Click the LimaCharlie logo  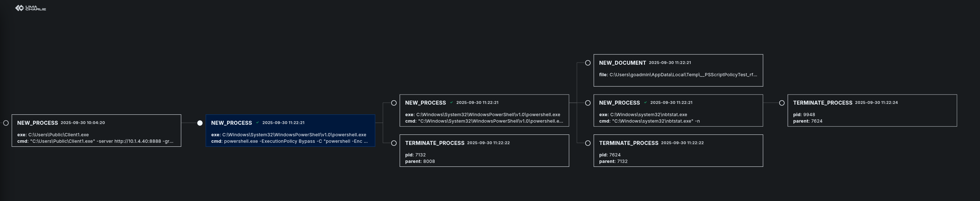point(31,8)
